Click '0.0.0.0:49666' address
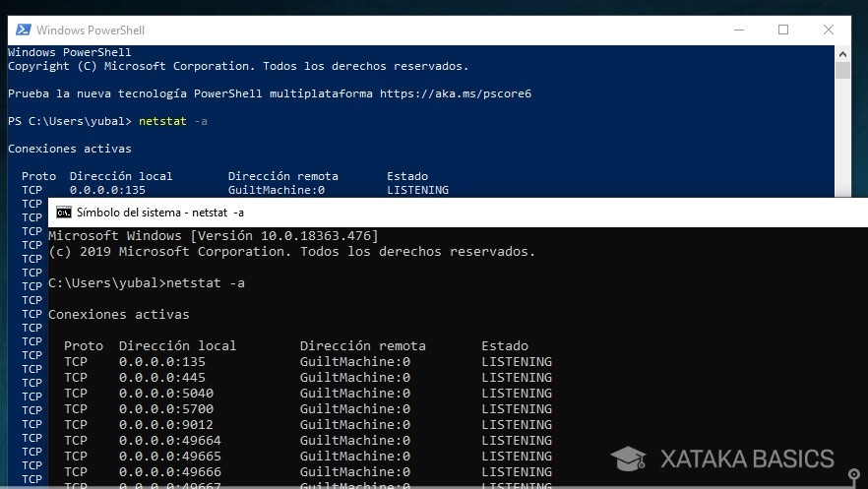868x489 pixels. (170, 472)
